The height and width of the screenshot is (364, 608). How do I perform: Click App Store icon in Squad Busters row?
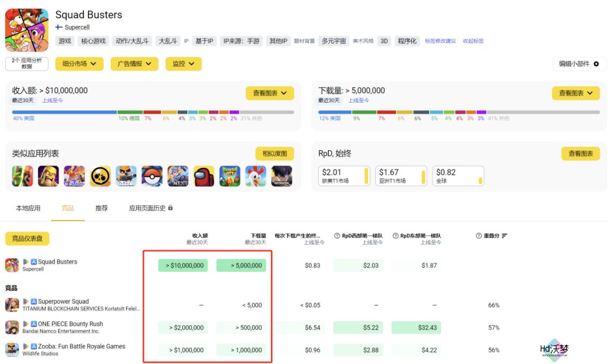[34, 262]
